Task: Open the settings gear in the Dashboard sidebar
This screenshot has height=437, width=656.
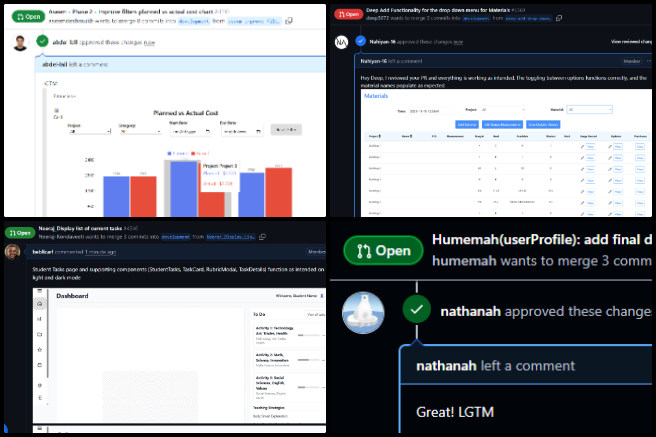Action: pos(40,386)
